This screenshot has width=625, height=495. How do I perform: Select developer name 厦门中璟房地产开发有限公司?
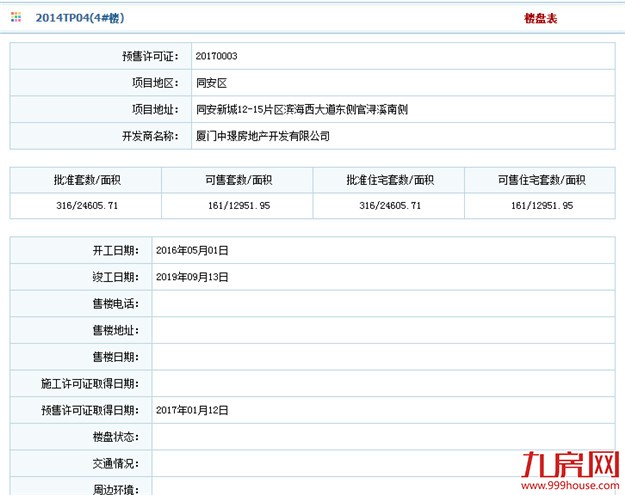[263, 136]
